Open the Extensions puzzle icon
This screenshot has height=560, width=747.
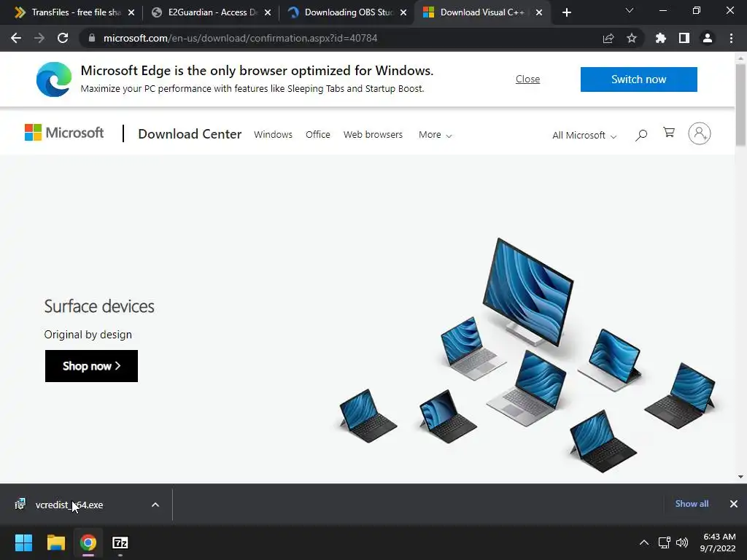click(661, 38)
